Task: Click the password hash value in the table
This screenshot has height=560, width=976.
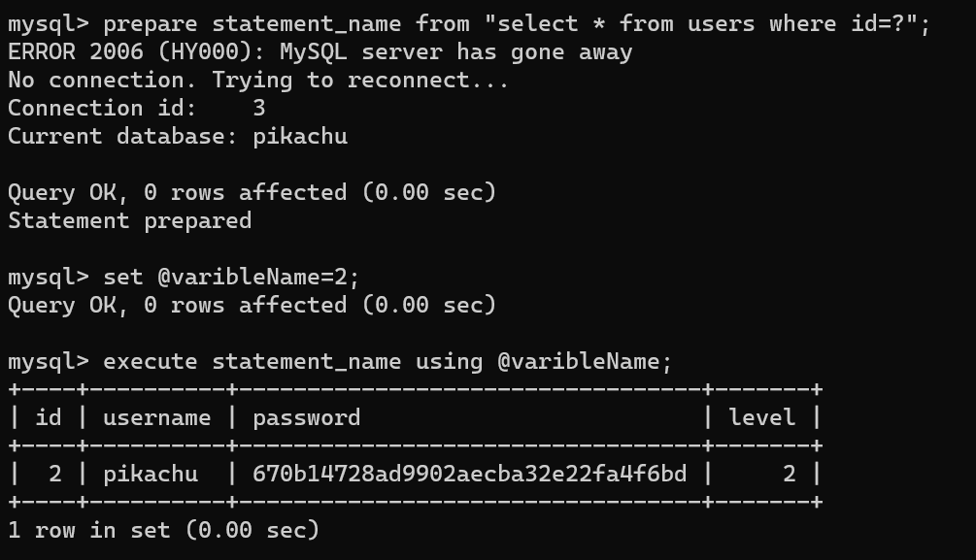Action: (x=469, y=475)
